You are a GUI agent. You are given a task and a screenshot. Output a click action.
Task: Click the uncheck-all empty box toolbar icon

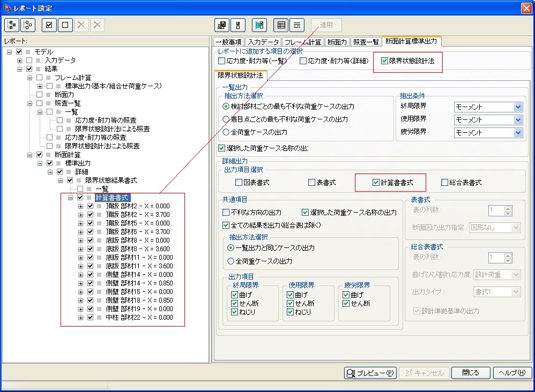pos(65,25)
